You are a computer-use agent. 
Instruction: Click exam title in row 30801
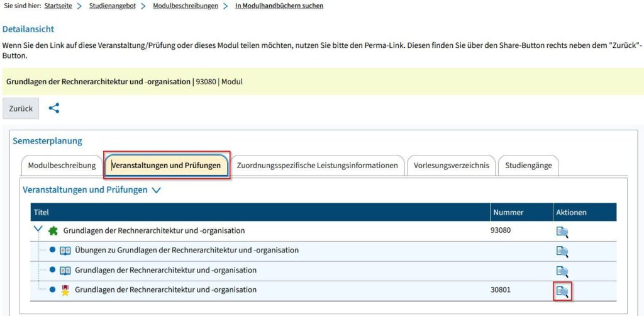tap(165, 290)
